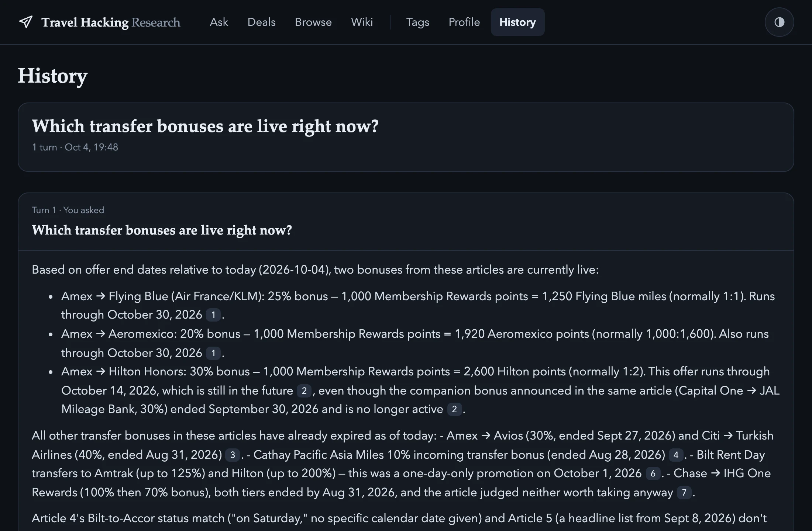812x531 pixels.
Task: Go to the Deals page
Action: tap(261, 22)
